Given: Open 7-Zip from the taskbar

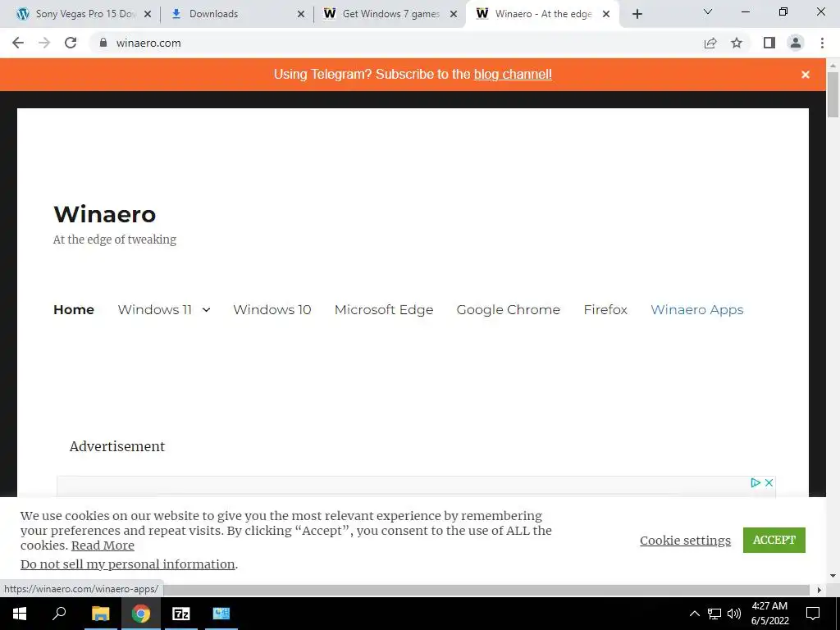Looking at the screenshot, I should (181, 614).
